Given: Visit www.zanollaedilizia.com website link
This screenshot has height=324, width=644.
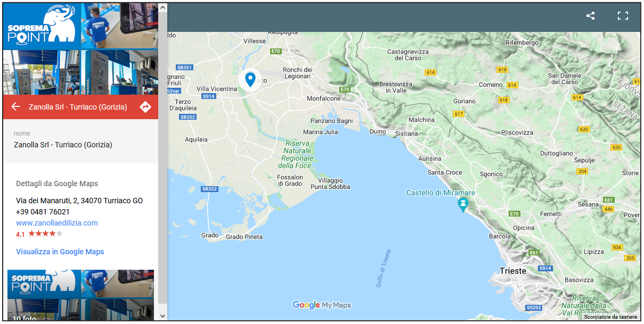Looking at the screenshot, I should pyautogui.click(x=57, y=223).
